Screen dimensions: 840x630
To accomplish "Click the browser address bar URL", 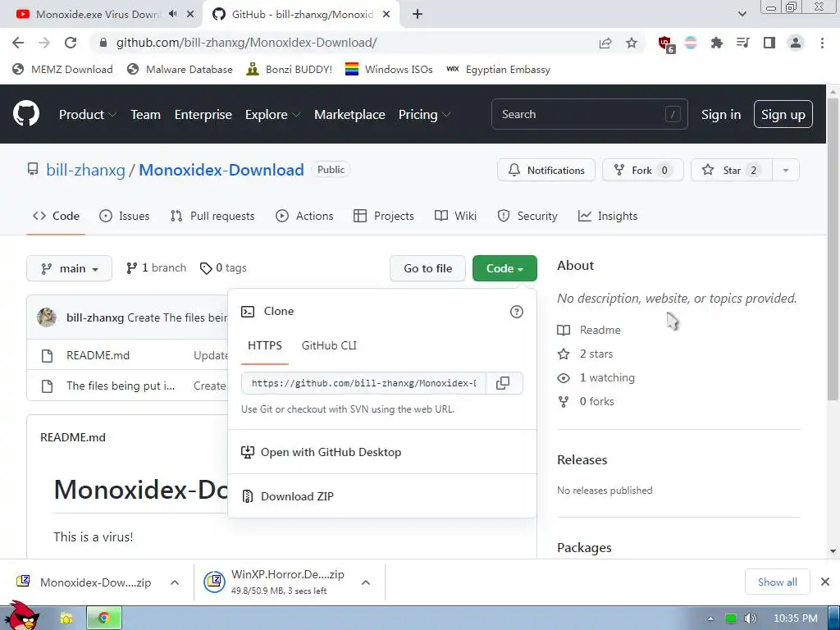I will [246, 43].
